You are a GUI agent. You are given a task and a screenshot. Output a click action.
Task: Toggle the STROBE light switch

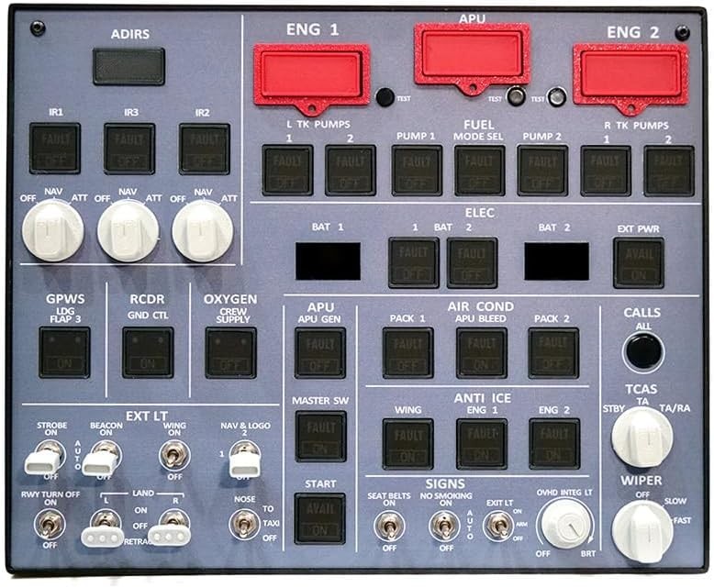point(44,458)
